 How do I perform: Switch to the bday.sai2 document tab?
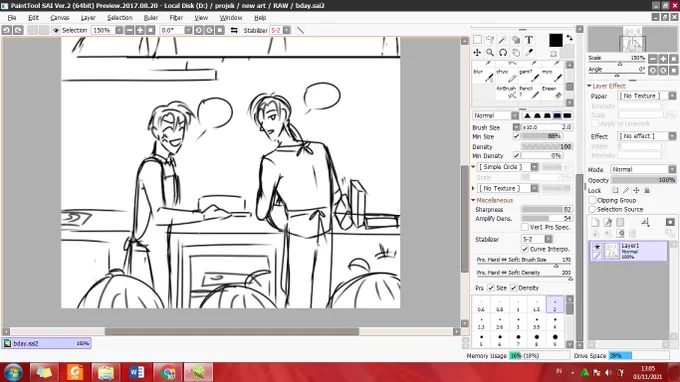[46, 343]
